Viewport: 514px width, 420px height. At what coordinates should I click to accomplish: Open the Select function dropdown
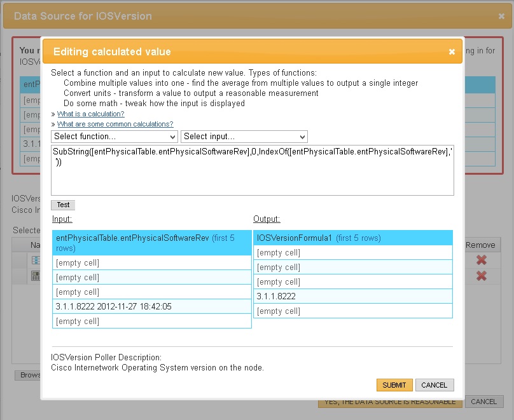[115, 137]
